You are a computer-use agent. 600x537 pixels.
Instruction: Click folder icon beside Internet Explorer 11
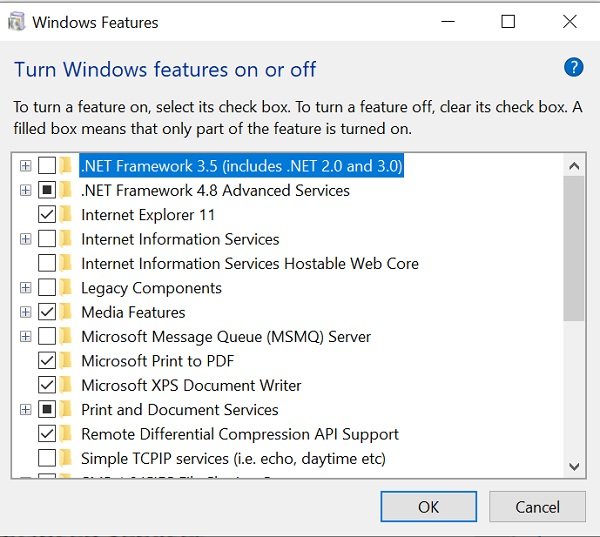(67, 214)
